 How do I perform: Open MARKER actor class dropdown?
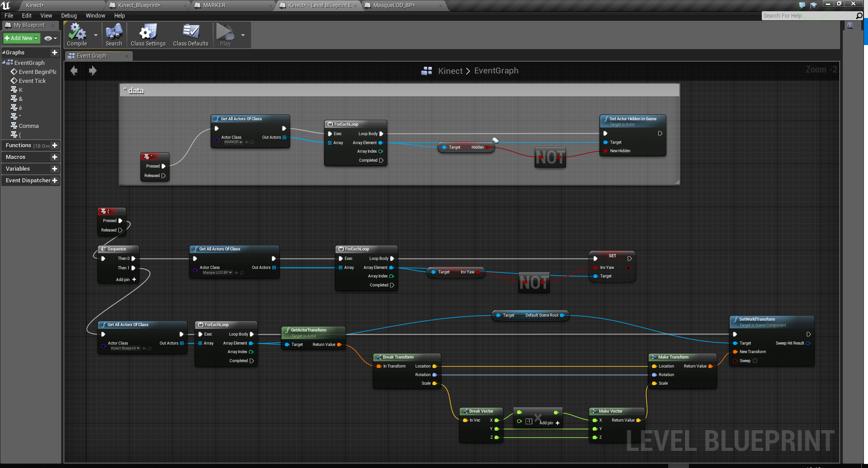(x=233, y=142)
